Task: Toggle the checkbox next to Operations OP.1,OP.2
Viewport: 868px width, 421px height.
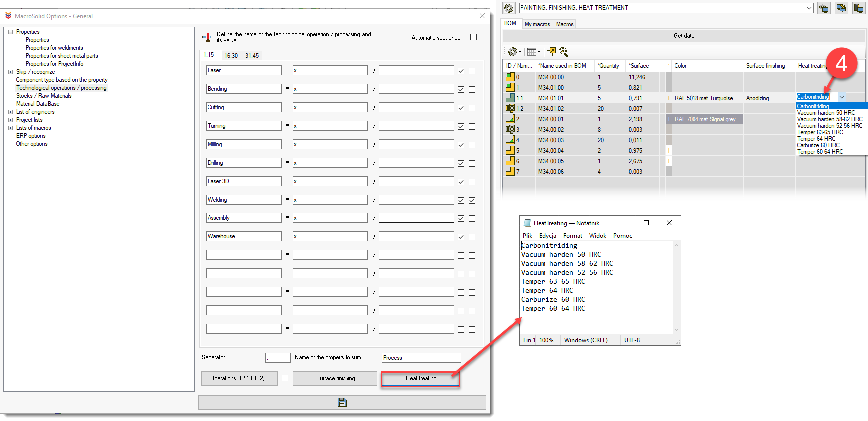Action: [x=285, y=378]
